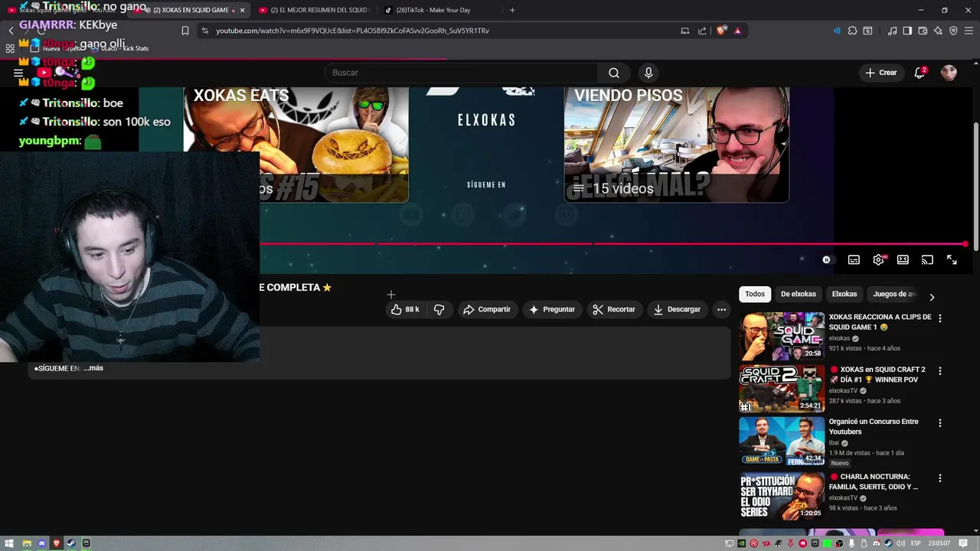The height and width of the screenshot is (551, 980).
Task: Select the Elxokas filter chip
Action: (x=844, y=294)
